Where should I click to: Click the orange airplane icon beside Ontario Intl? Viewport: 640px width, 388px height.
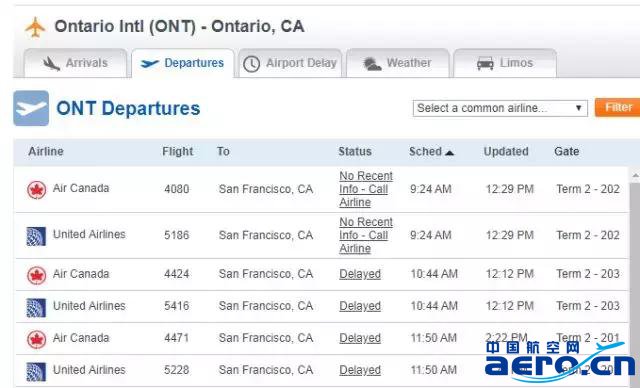[35, 27]
